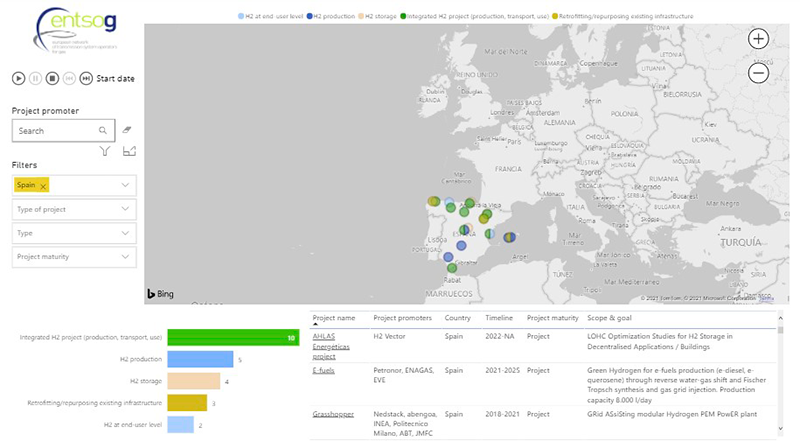Click the eraser clear-search icon
The height and width of the screenshot is (441, 800).
pos(127,130)
